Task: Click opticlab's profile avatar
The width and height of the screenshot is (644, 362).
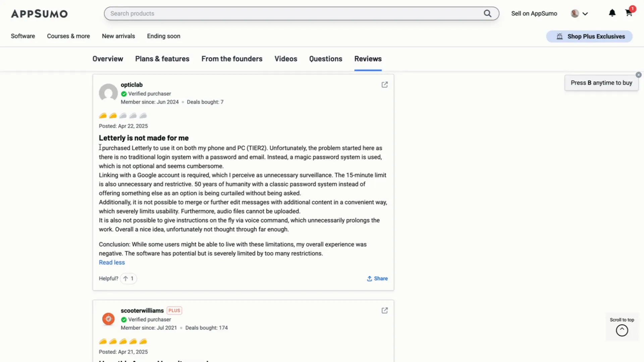Action: pyautogui.click(x=108, y=93)
